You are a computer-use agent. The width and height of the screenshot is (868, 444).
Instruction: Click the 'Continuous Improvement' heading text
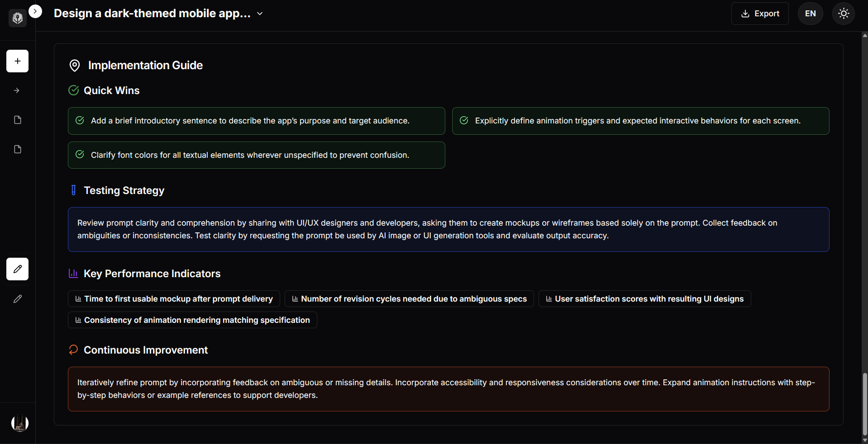point(146,350)
